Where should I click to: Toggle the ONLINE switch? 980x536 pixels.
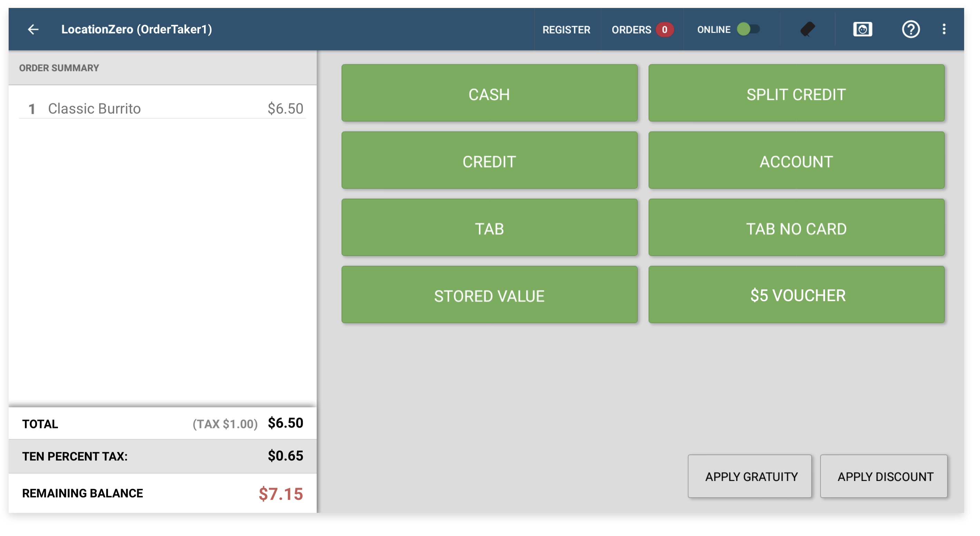click(x=748, y=29)
